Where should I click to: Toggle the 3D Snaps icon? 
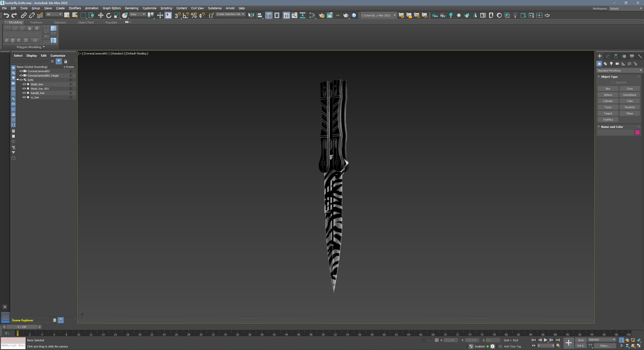[x=177, y=15]
